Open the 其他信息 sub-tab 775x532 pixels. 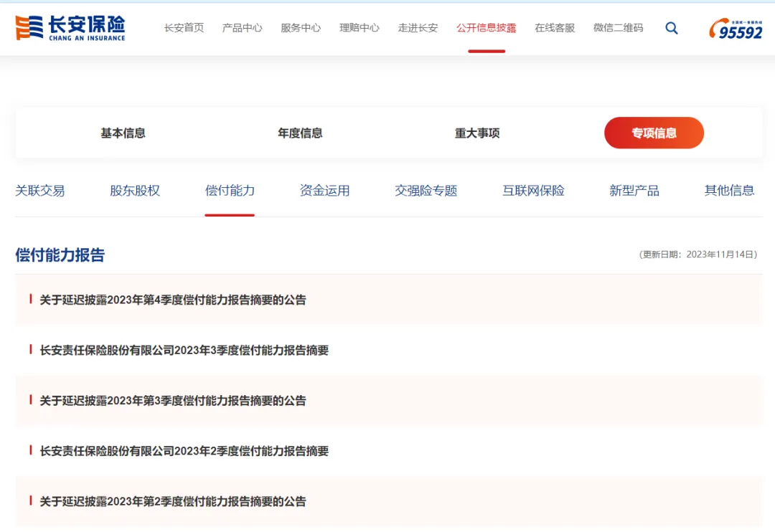tap(729, 191)
